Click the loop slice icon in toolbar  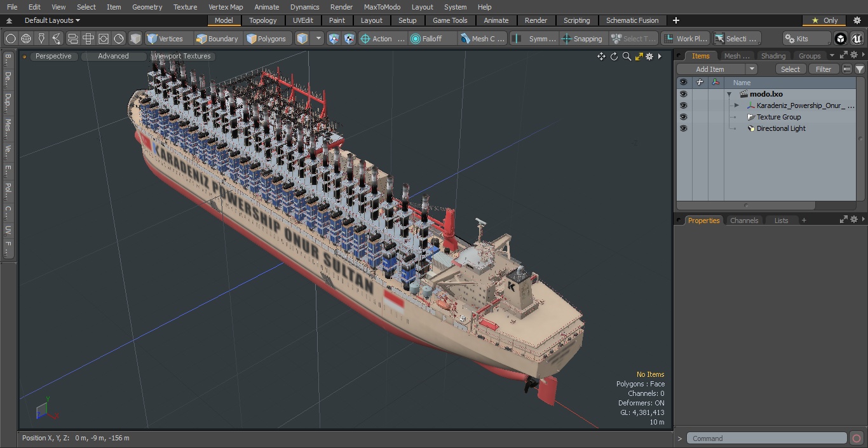click(72, 39)
